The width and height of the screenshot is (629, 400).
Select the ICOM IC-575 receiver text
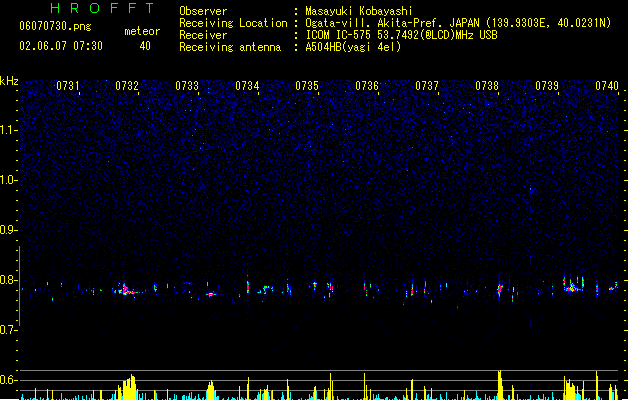pos(402,35)
